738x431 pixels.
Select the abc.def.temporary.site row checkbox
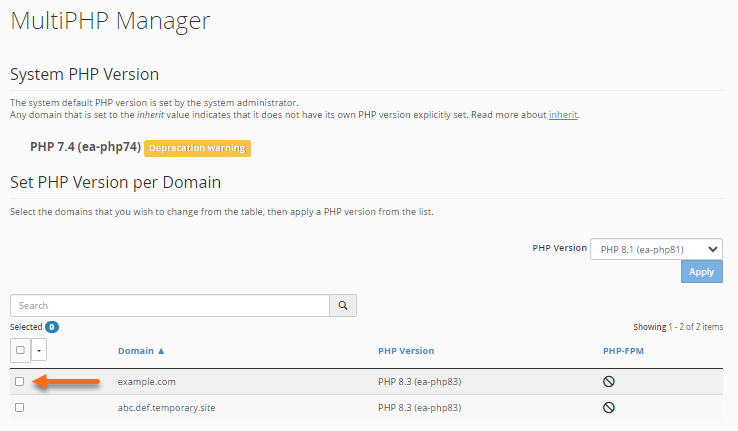[x=20, y=408]
